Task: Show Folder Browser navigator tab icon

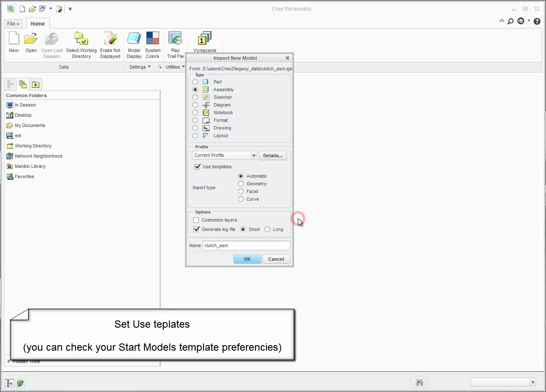Action: (x=23, y=84)
